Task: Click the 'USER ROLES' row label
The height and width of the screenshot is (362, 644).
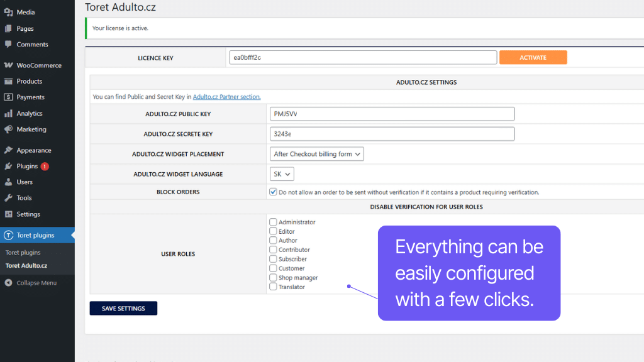Action: (178, 254)
